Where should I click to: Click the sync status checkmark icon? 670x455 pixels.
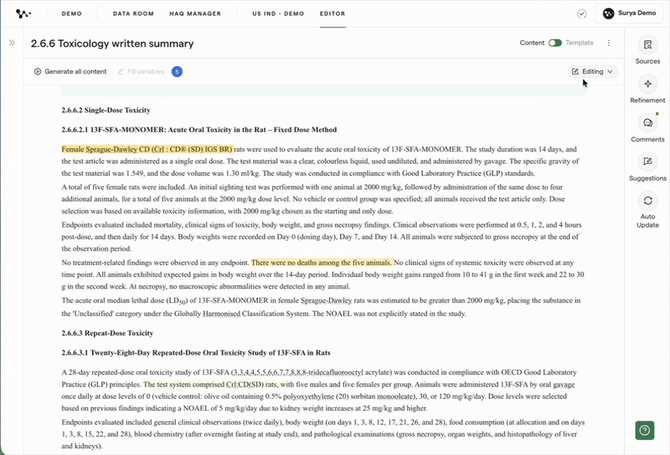tap(582, 14)
